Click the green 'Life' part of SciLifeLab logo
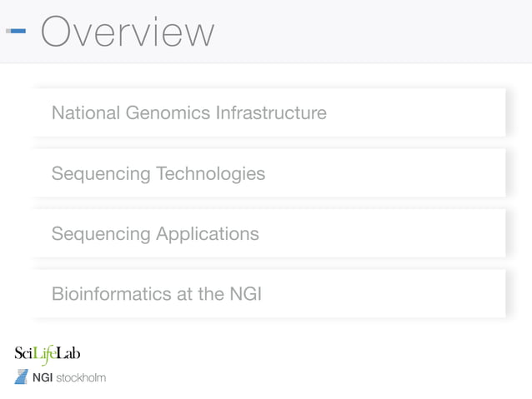 coord(45,354)
